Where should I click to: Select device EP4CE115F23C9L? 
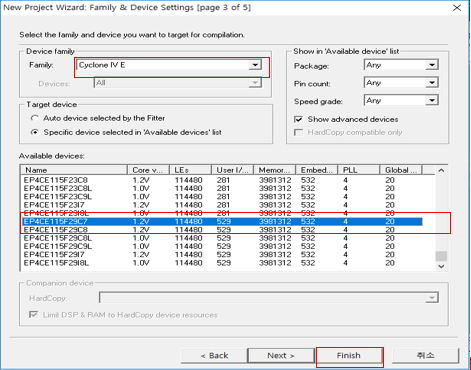pos(222,197)
